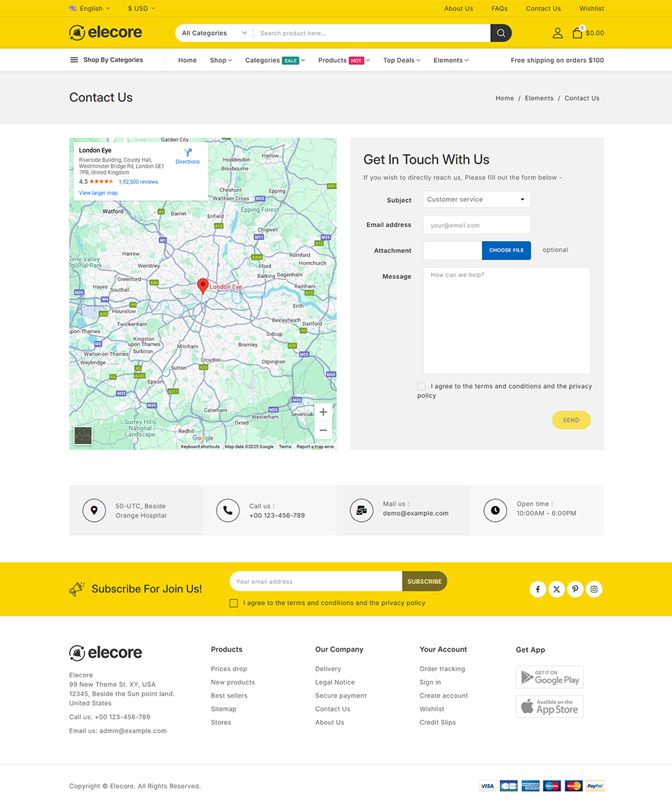The image size is (672, 807).
Task: Click the search magnifier button
Action: coord(501,33)
